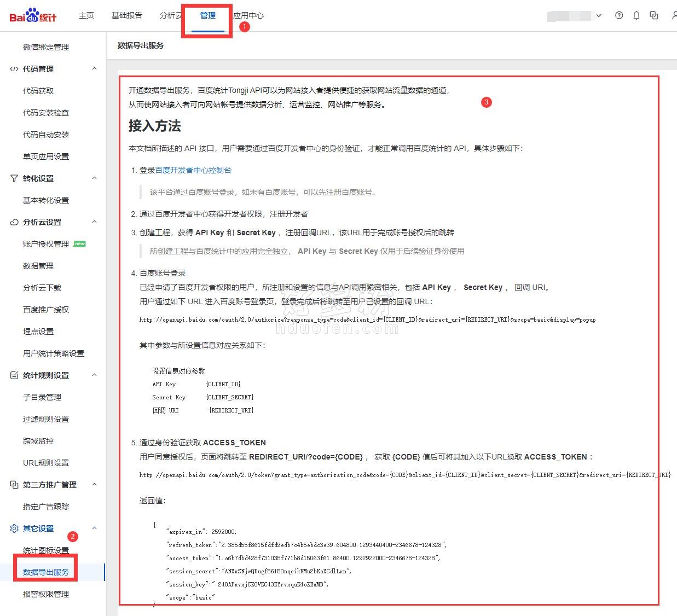Click the gear icon beside 其它设置

point(14,528)
